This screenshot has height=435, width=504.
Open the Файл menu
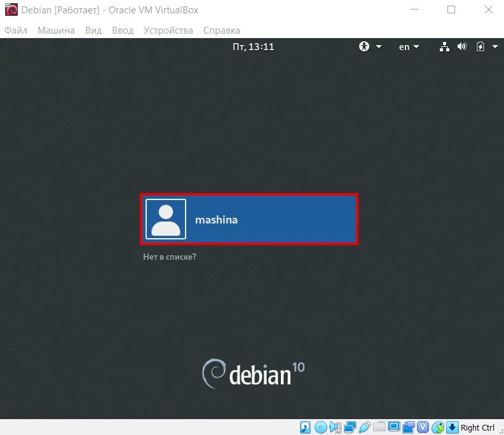[16, 30]
